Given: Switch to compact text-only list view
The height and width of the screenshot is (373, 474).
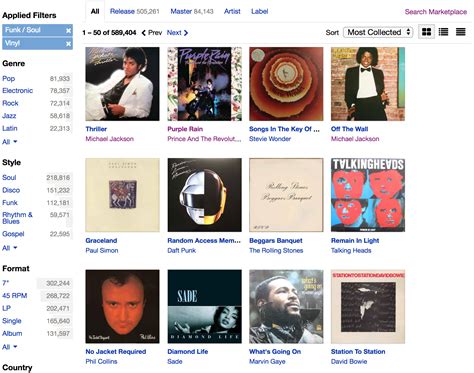Looking at the screenshot, I should coord(461,32).
